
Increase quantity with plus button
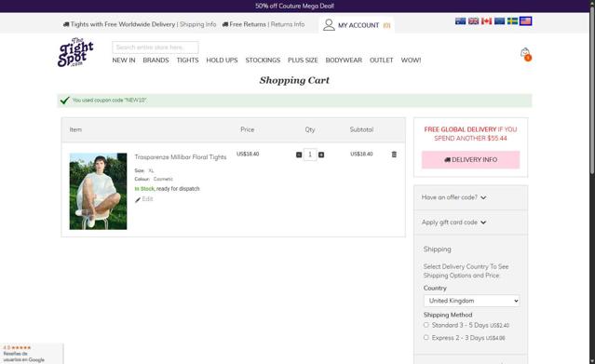(x=321, y=155)
